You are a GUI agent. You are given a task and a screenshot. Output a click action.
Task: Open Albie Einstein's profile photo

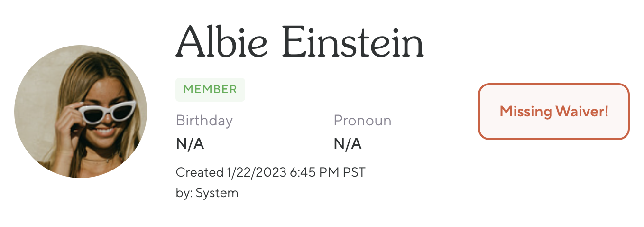coord(81,112)
